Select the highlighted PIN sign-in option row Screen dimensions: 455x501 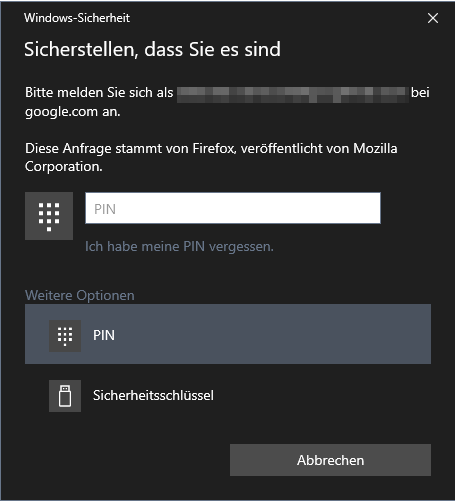pos(228,334)
